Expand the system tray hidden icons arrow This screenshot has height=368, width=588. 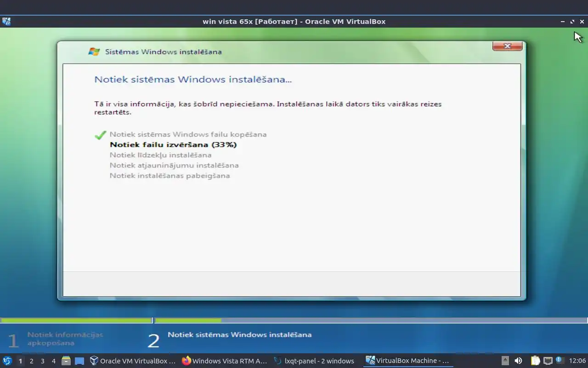(505, 361)
